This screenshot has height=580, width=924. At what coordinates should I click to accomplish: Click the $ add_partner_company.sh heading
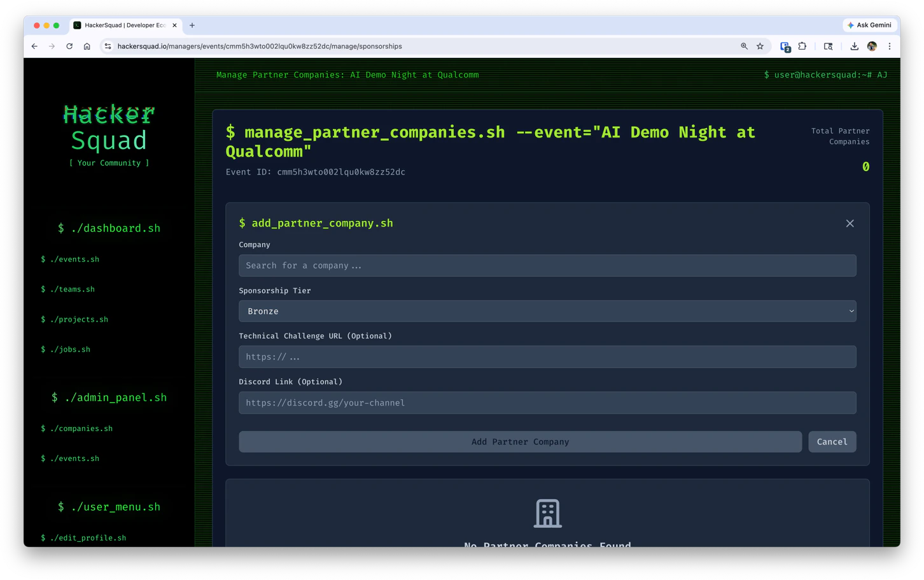tap(316, 223)
